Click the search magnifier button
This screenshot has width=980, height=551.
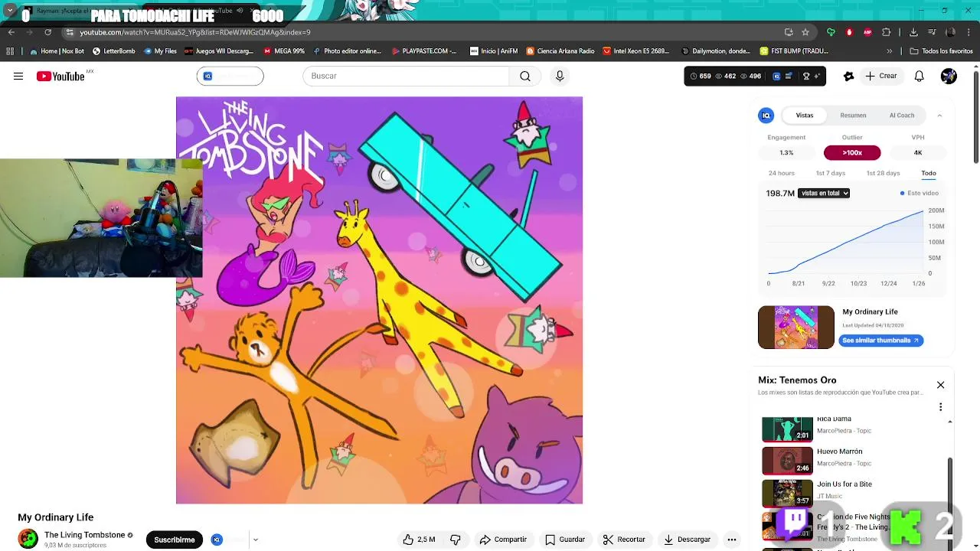click(x=525, y=76)
